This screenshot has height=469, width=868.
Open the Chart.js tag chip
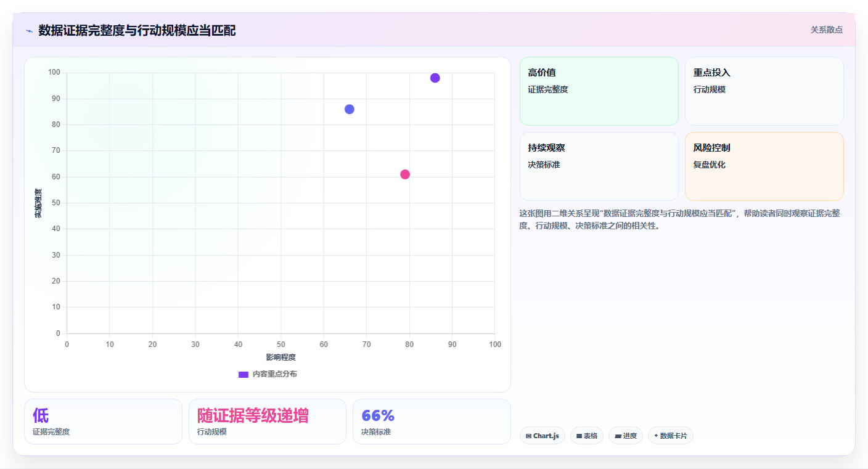click(x=542, y=436)
